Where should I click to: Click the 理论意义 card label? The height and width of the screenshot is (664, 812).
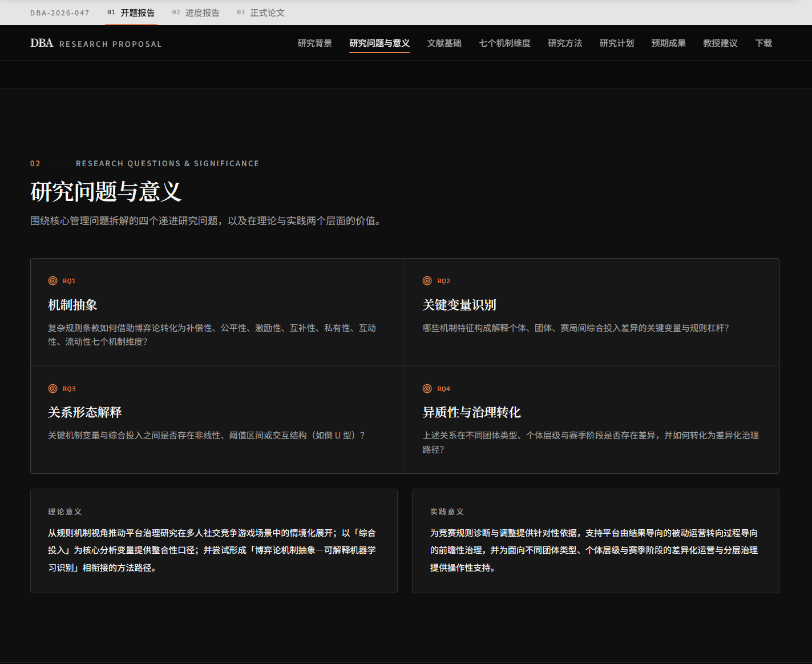click(x=65, y=512)
